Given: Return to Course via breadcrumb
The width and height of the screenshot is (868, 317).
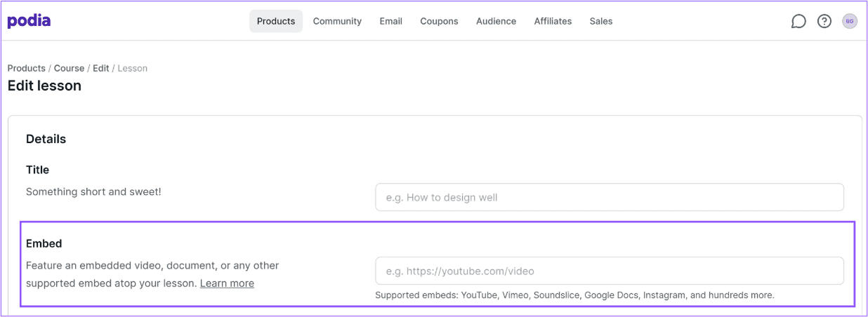Looking at the screenshot, I should pos(69,68).
